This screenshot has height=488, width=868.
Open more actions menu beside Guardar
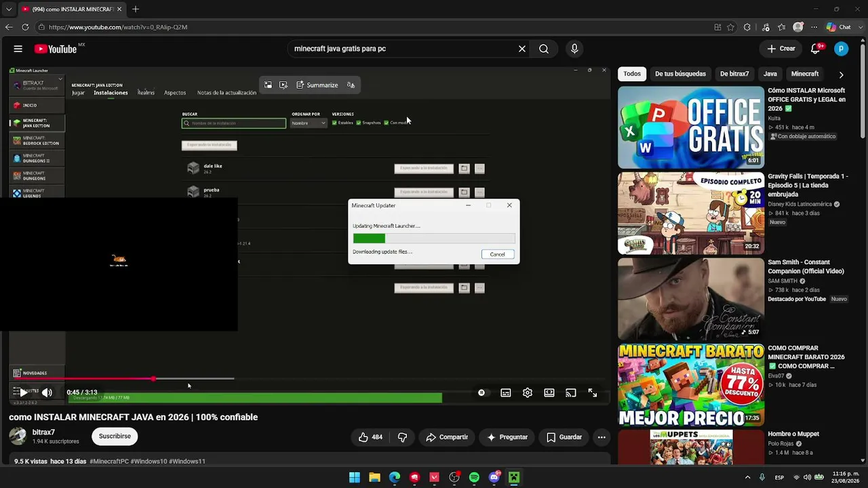click(601, 437)
